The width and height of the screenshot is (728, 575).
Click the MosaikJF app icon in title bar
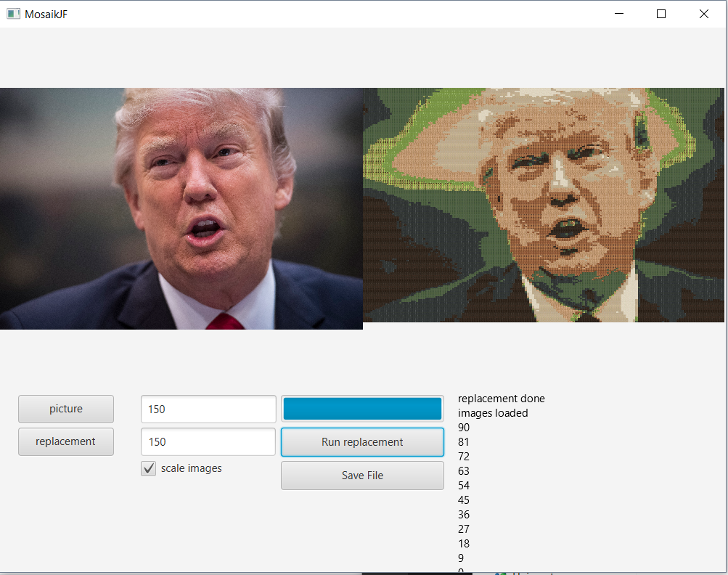click(13, 14)
